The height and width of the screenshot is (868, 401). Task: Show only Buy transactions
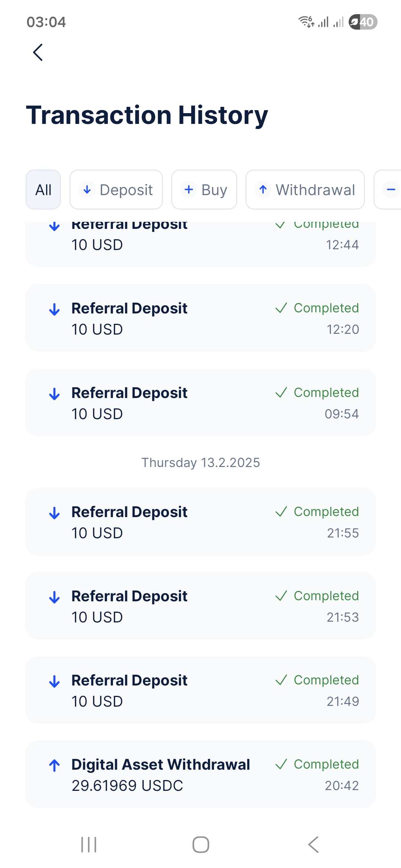point(204,190)
